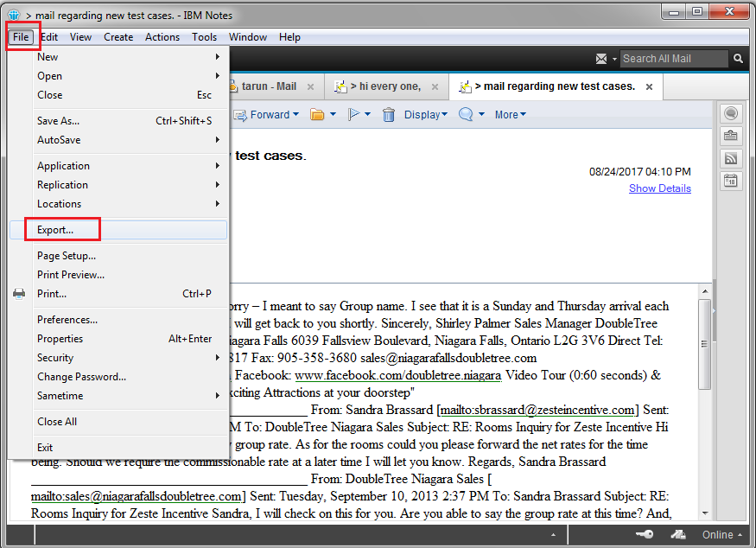The height and width of the screenshot is (548, 756).
Task: Open the Display dropdown
Action: click(x=426, y=115)
